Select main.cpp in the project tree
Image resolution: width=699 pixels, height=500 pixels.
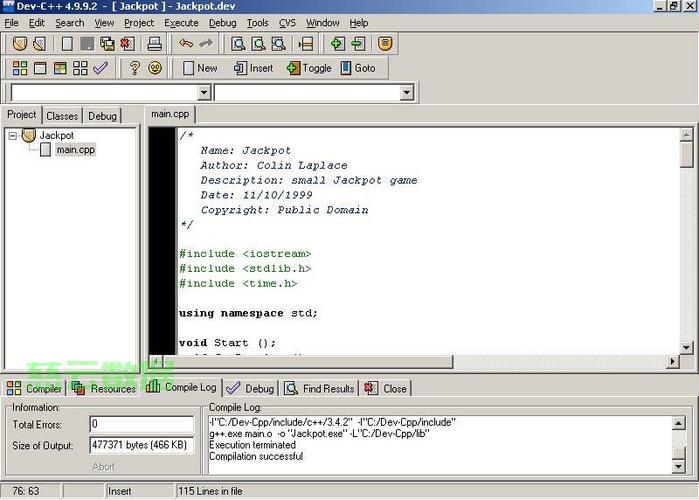coord(75,150)
